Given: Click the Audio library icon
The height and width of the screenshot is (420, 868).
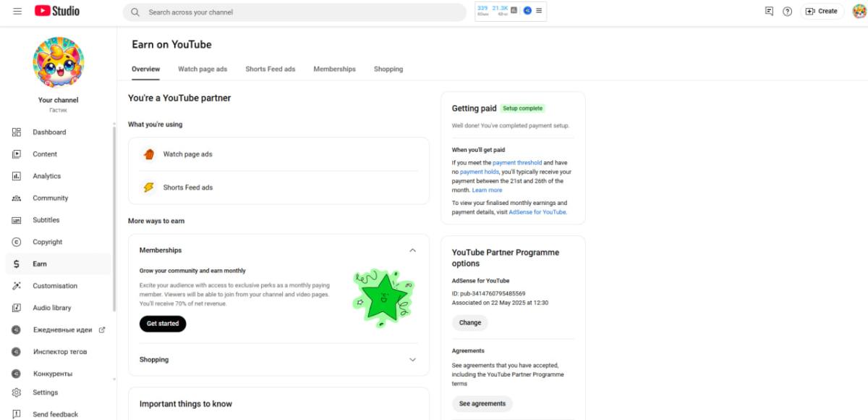Looking at the screenshot, I should click(x=17, y=308).
